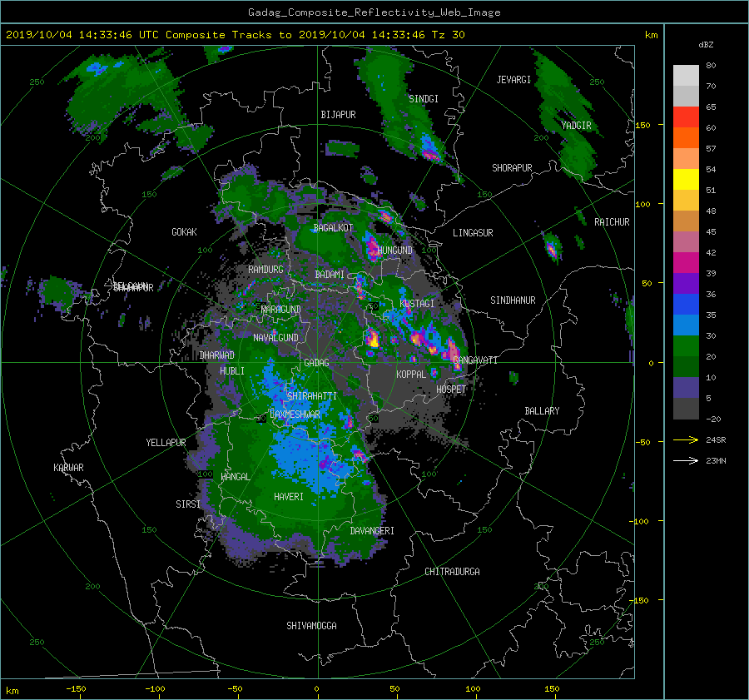Click the red 60 dBZ legend swatch

686,117
